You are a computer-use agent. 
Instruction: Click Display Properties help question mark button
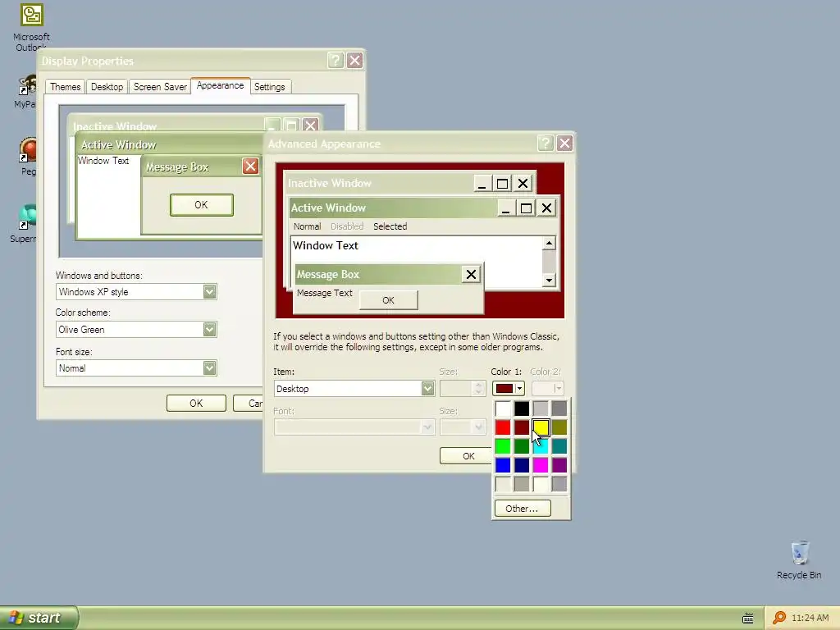336,60
